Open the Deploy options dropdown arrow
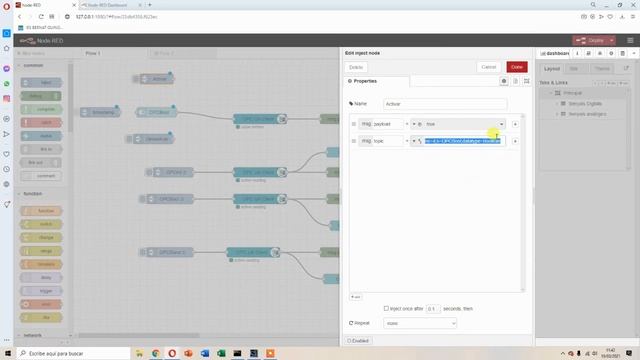 [x=611, y=40]
